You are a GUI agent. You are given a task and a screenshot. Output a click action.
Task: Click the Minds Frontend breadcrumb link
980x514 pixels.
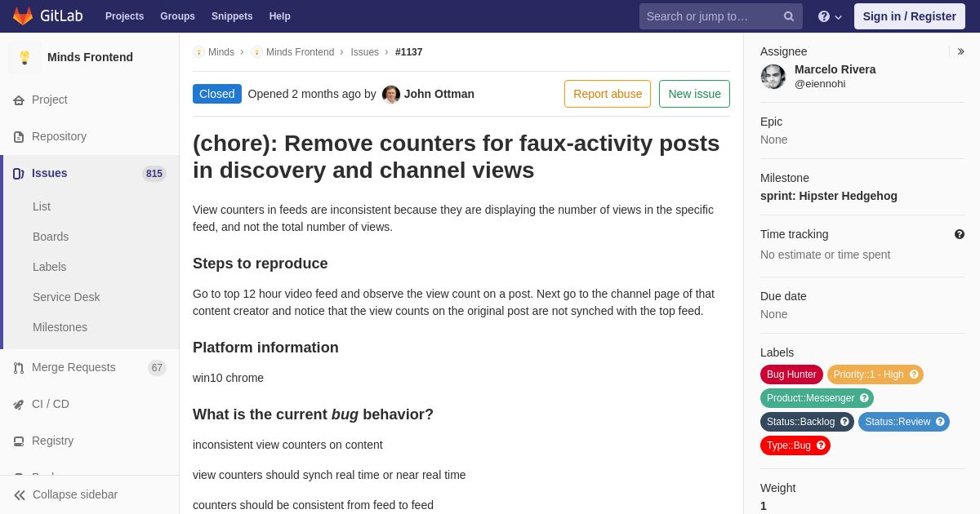(300, 52)
